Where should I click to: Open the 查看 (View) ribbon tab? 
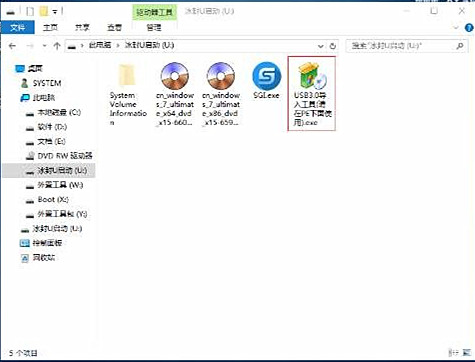114,27
